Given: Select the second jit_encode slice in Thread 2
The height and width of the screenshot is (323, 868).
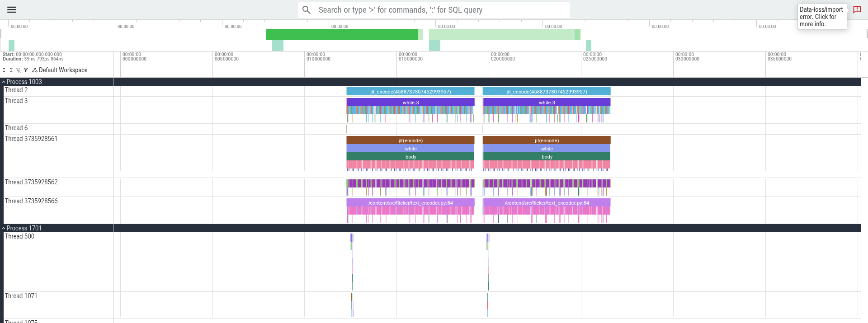Looking at the screenshot, I should 547,92.
